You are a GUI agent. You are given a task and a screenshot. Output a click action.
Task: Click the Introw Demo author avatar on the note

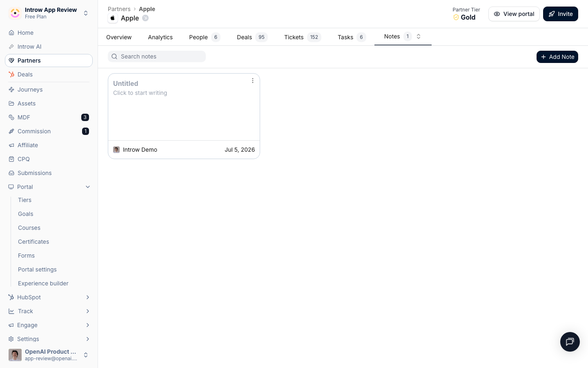click(116, 150)
